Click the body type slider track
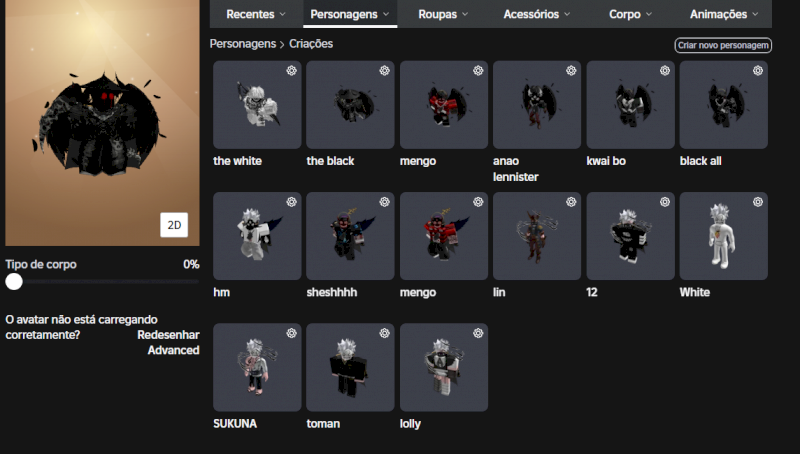 pyautogui.click(x=102, y=282)
